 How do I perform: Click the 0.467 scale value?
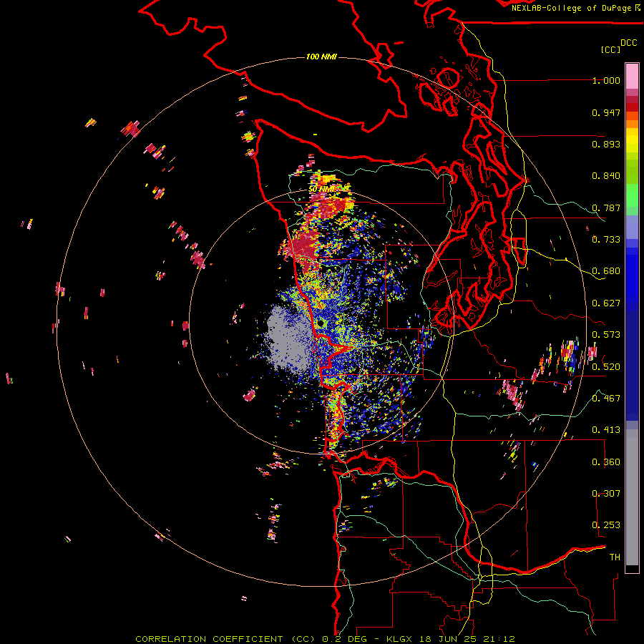point(606,399)
